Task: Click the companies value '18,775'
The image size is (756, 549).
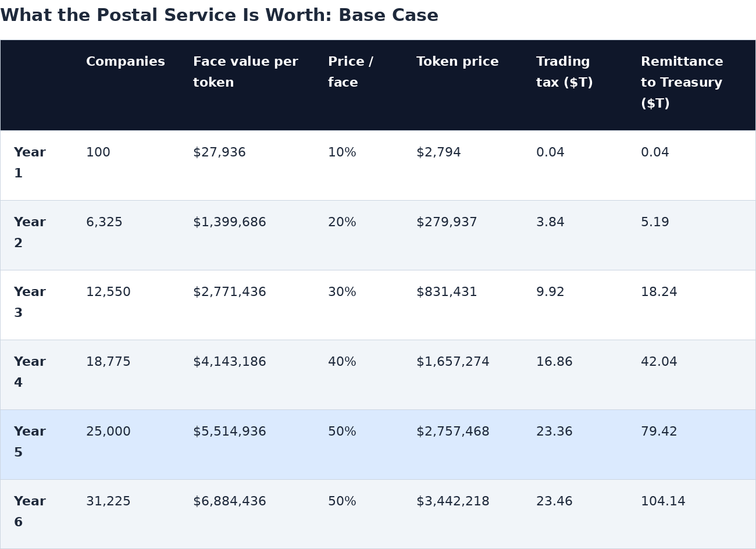Action: point(108,362)
